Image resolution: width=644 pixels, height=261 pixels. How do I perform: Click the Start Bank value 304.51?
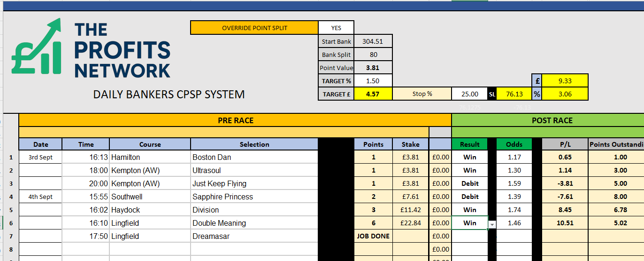tap(373, 41)
